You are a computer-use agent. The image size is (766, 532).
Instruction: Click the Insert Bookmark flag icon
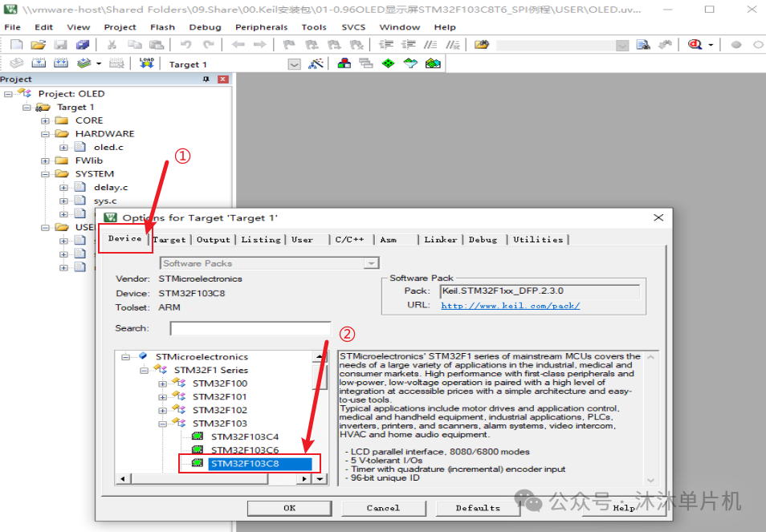point(289,45)
